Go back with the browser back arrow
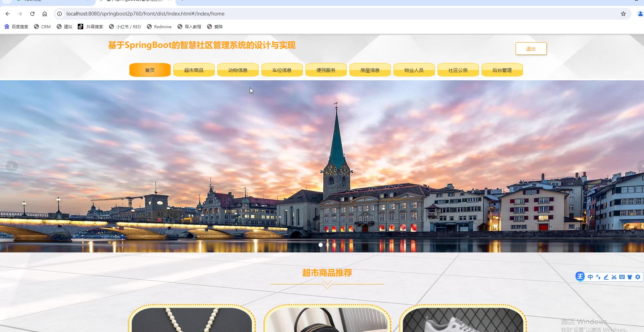 click(x=8, y=14)
